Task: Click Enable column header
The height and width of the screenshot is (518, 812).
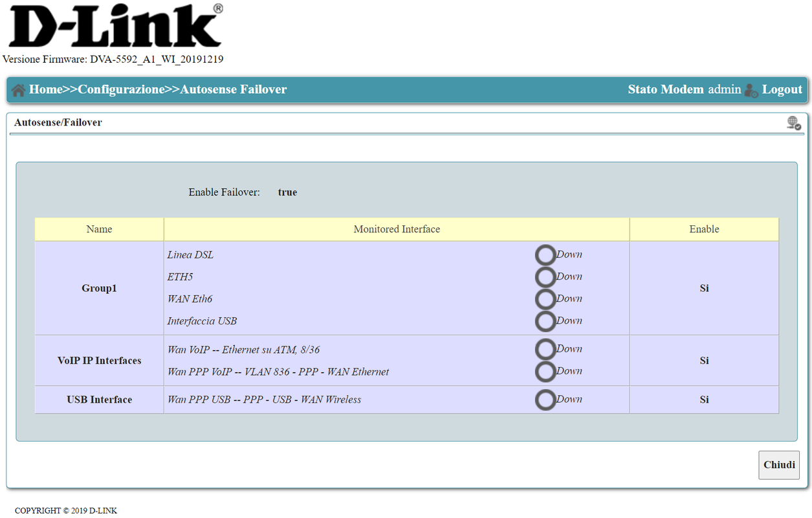Action: (704, 229)
